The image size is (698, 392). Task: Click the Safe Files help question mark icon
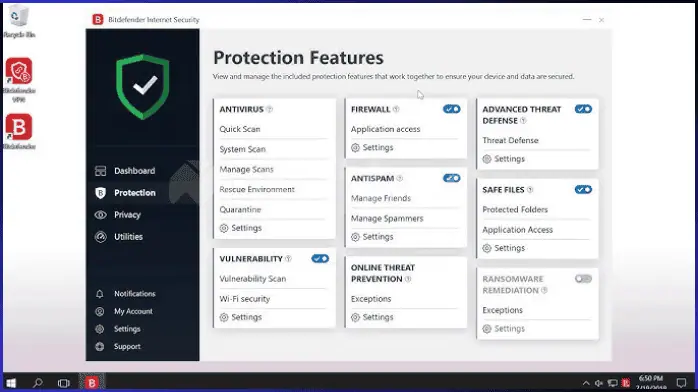[x=530, y=190]
